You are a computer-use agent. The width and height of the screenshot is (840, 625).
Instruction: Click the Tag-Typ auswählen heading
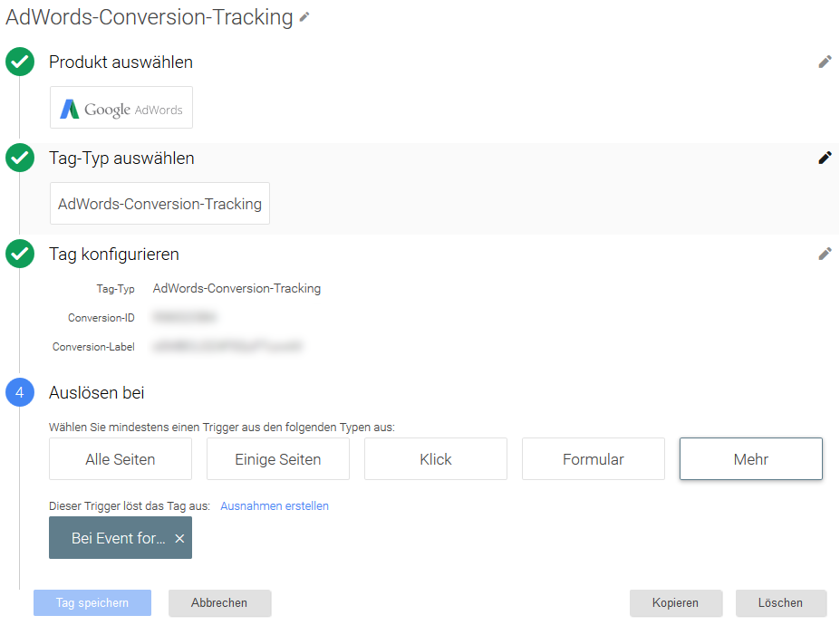click(x=121, y=159)
